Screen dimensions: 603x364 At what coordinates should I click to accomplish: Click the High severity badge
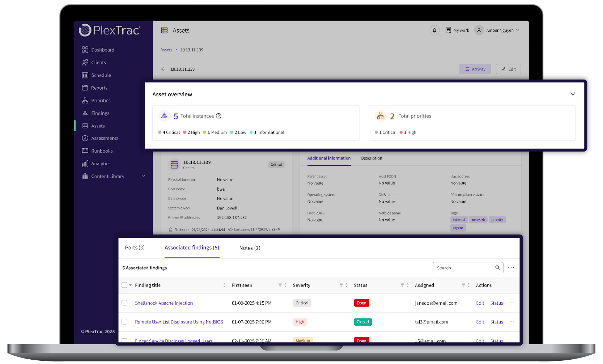tap(300, 322)
